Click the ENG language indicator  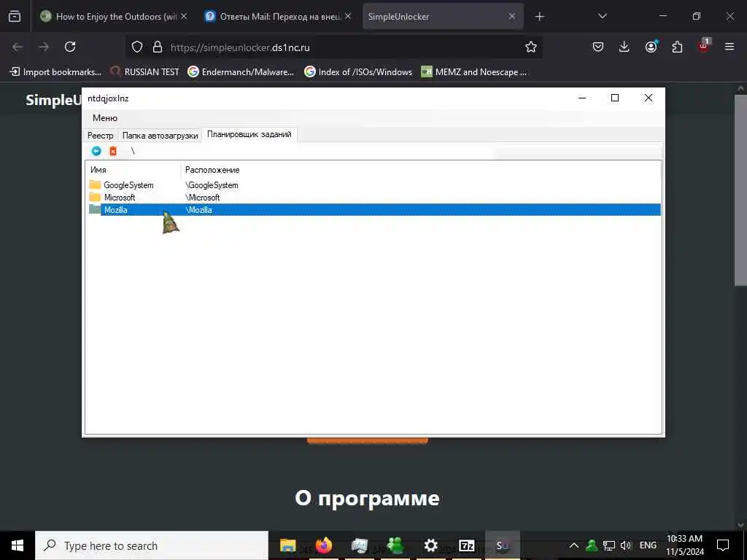(648, 545)
